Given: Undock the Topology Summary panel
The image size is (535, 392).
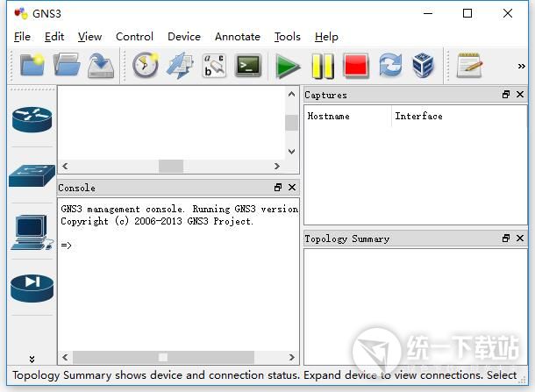Looking at the screenshot, I should tap(506, 239).
